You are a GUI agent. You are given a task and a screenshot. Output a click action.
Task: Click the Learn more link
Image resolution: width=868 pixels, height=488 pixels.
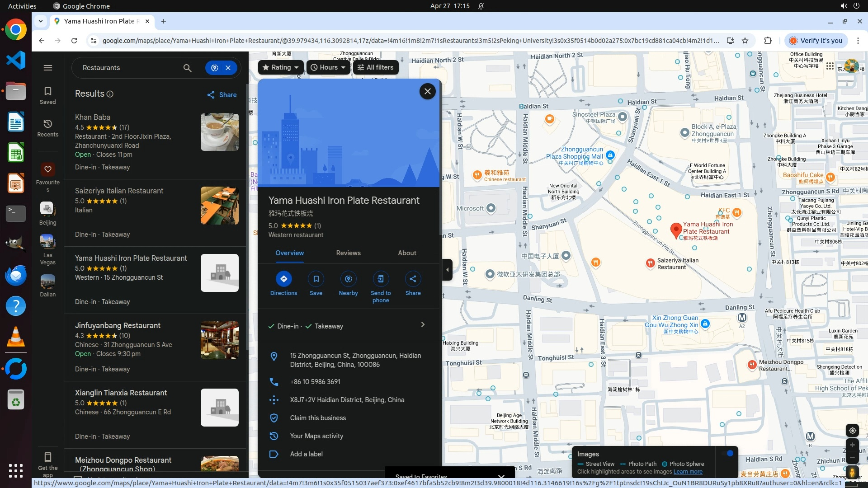click(x=688, y=472)
